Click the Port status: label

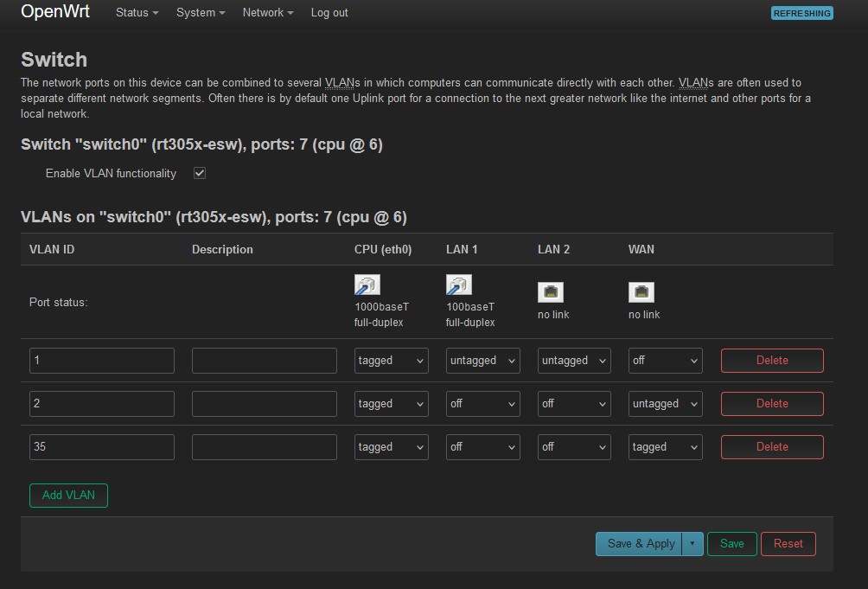point(59,302)
